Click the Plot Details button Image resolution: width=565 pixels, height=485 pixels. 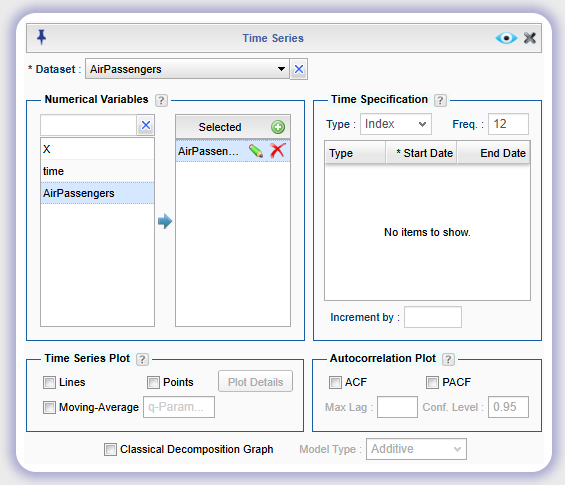click(x=255, y=382)
